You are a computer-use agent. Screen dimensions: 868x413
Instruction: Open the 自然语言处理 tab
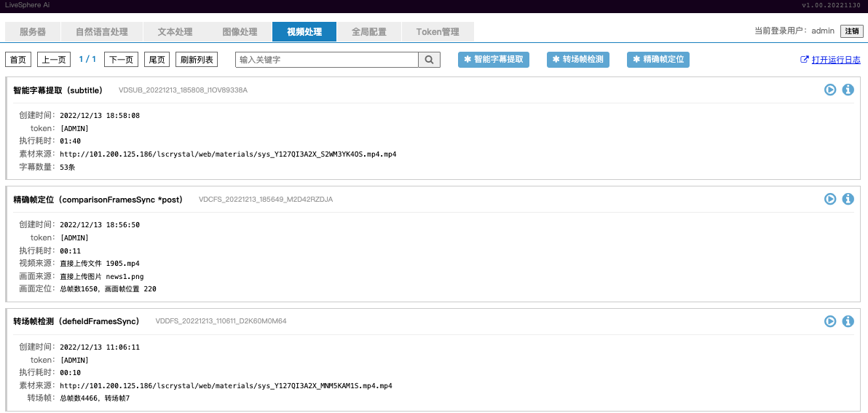101,32
